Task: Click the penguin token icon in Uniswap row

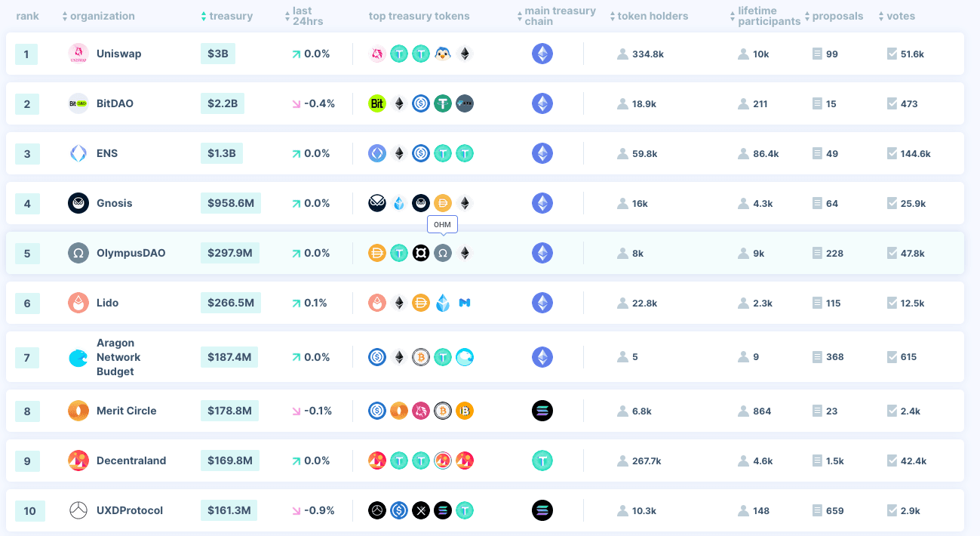Action: click(443, 54)
